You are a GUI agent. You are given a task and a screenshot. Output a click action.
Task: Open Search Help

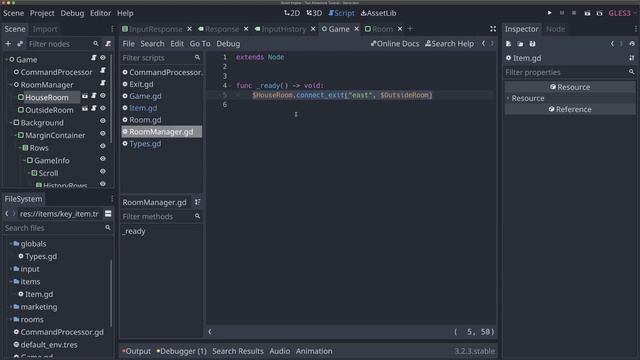tap(449, 44)
